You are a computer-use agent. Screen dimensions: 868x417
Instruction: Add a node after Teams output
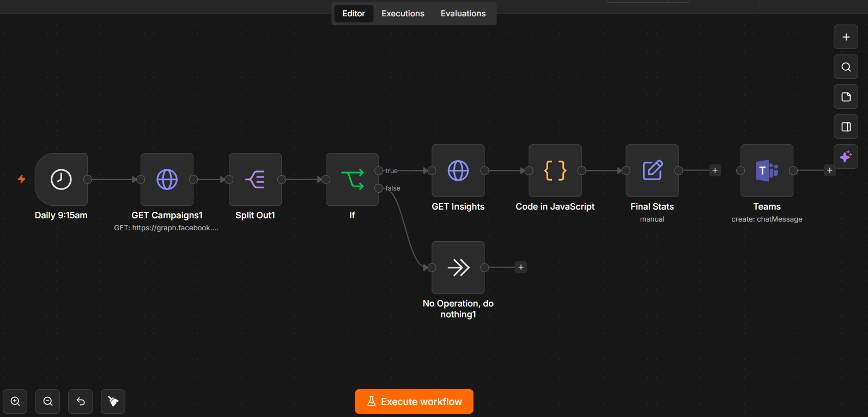[829, 170]
